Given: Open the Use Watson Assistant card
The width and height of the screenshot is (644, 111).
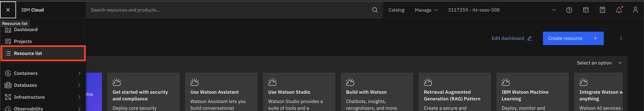Looking at the screenshot, I should (221, 92).
